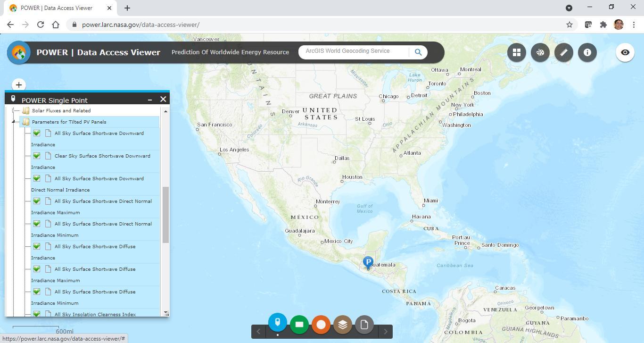
Task: Click the POWER | Data Access Viewer title
Action: point(98,52)
